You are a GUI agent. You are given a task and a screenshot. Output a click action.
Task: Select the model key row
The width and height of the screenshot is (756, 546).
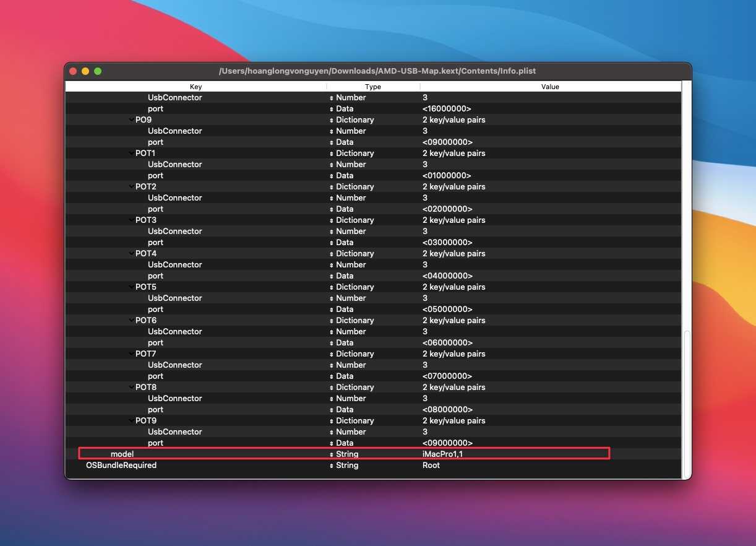point(122,454)
